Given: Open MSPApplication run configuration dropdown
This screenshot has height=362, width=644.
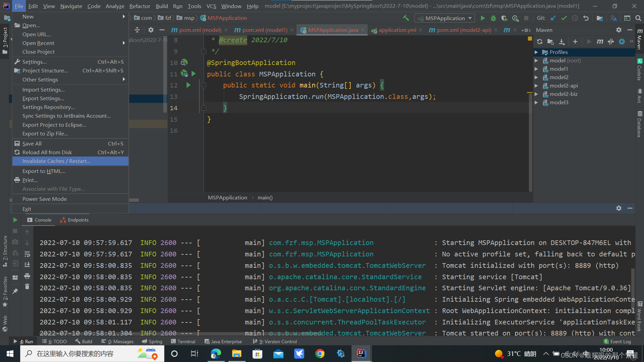Looking at the screenshot, I should (x=444, y=18).
